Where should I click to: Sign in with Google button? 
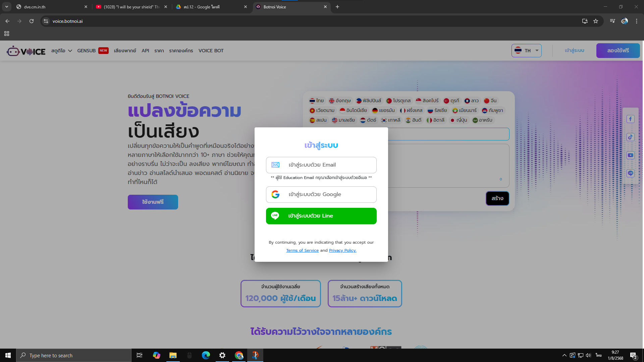click(321, 194)
